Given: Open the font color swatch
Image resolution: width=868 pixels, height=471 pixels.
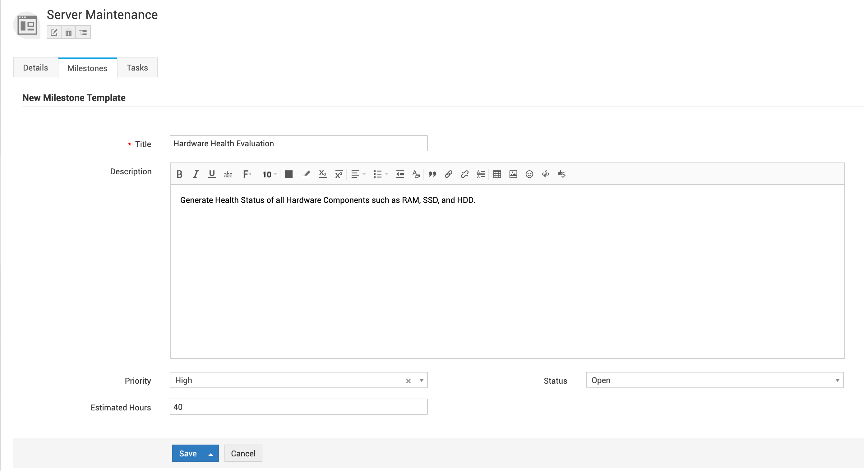Looking at the screenshot, I should tap(289, 174).
